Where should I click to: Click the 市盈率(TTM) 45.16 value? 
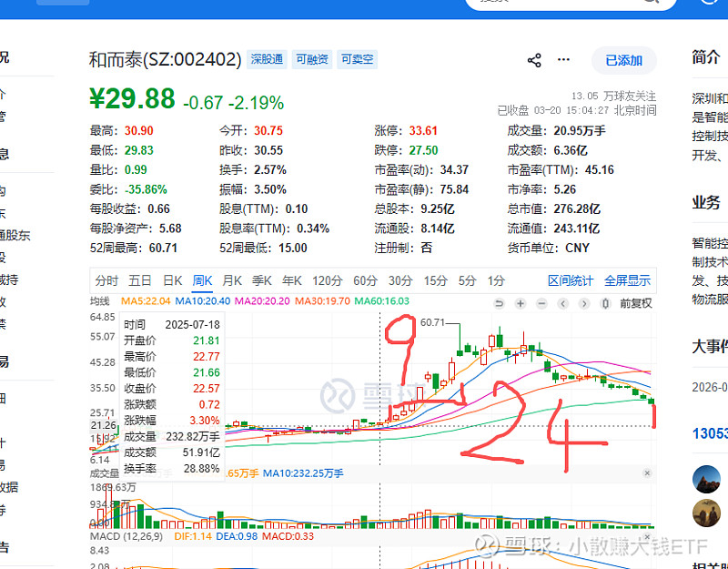pos(599,170)
